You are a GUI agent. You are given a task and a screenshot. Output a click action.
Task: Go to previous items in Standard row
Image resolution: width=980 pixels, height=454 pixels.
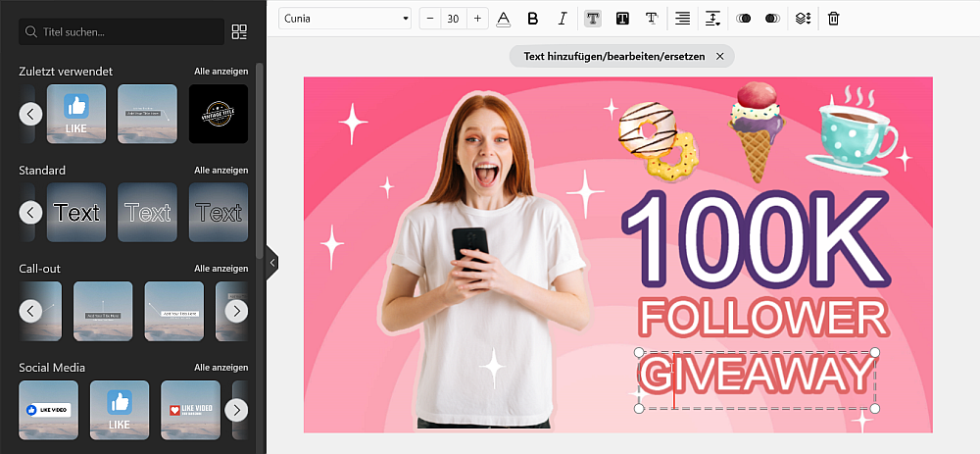coord(30,213)
